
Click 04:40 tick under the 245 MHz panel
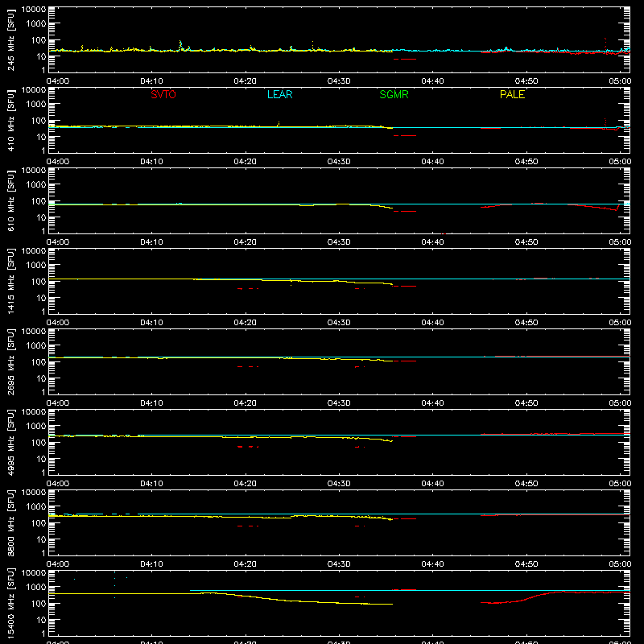click(432, 81)
